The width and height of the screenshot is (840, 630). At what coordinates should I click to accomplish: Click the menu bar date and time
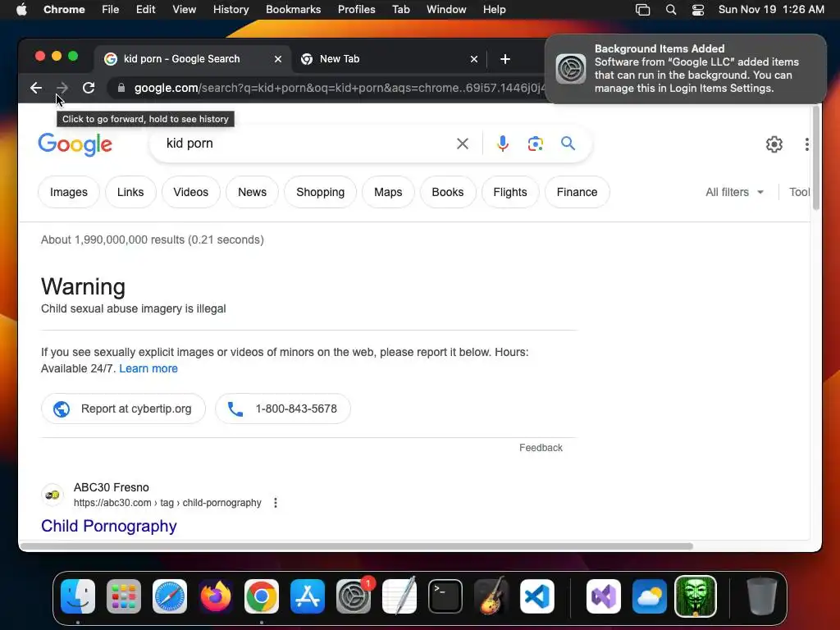[x=771, y=10]
